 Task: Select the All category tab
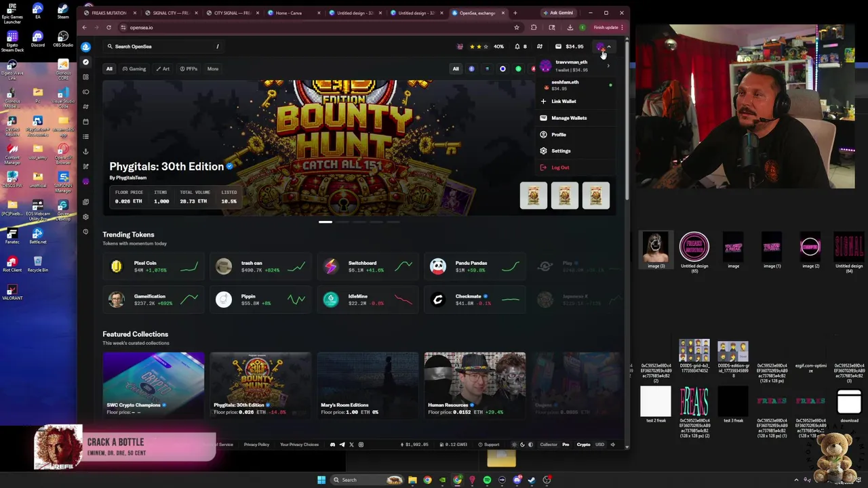109,68
